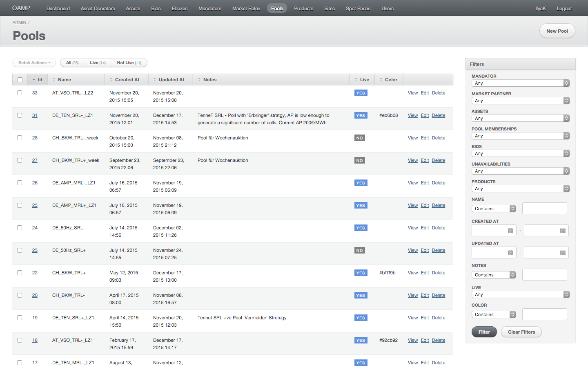Click sort arrow icon in Id column header
This screenshot has width=588, height=368.
pos(34,80)
